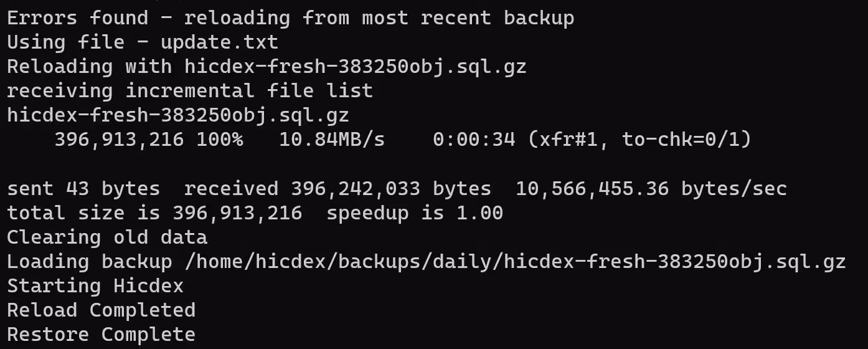
Task: Click the 'received 396,242,033 bytes' text
Action: 337,188
